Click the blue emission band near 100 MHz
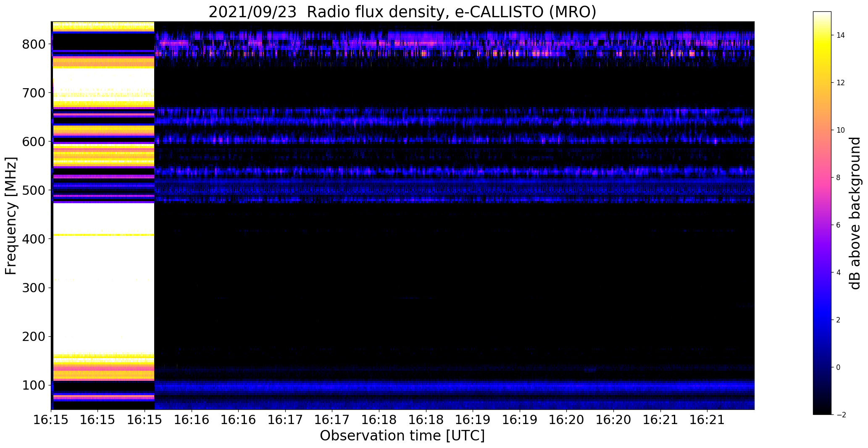This screenshot has height=448, width=868. [x=454, y=386]
